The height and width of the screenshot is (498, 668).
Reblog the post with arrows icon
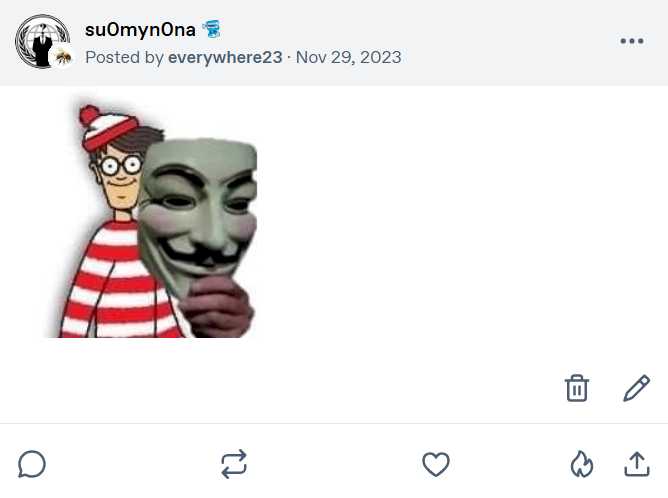point(234,464)
